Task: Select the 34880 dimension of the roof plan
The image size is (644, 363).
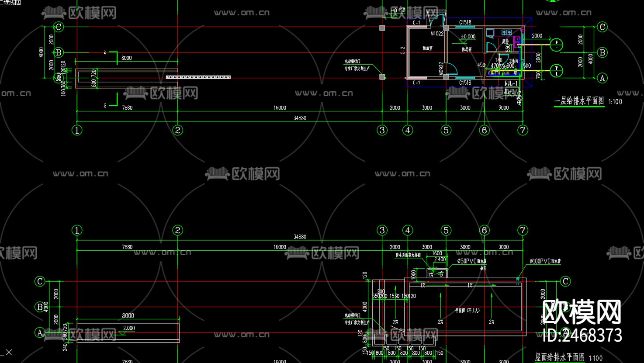Action: (300, 237)
